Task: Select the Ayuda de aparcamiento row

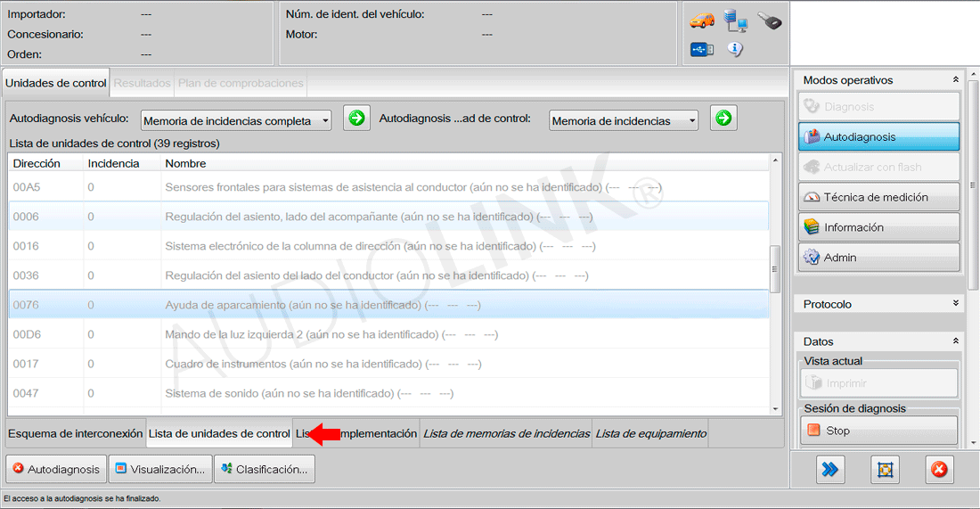Action: tap(388, 305)
